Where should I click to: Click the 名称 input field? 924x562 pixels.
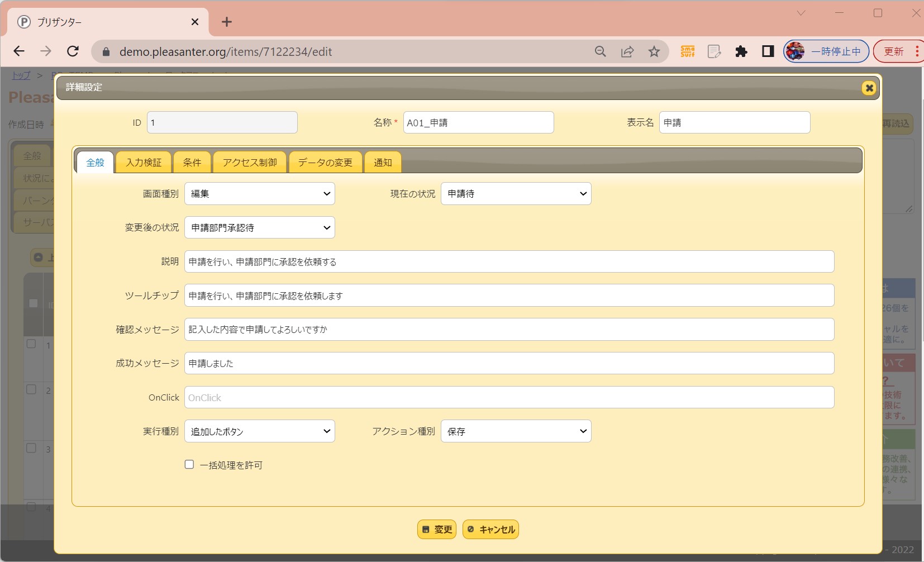point(479,122)
